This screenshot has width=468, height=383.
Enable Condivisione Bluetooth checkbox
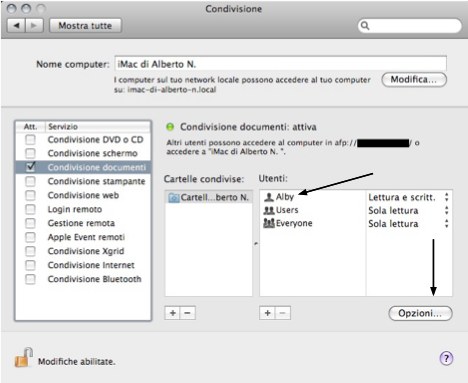point(30,279)
